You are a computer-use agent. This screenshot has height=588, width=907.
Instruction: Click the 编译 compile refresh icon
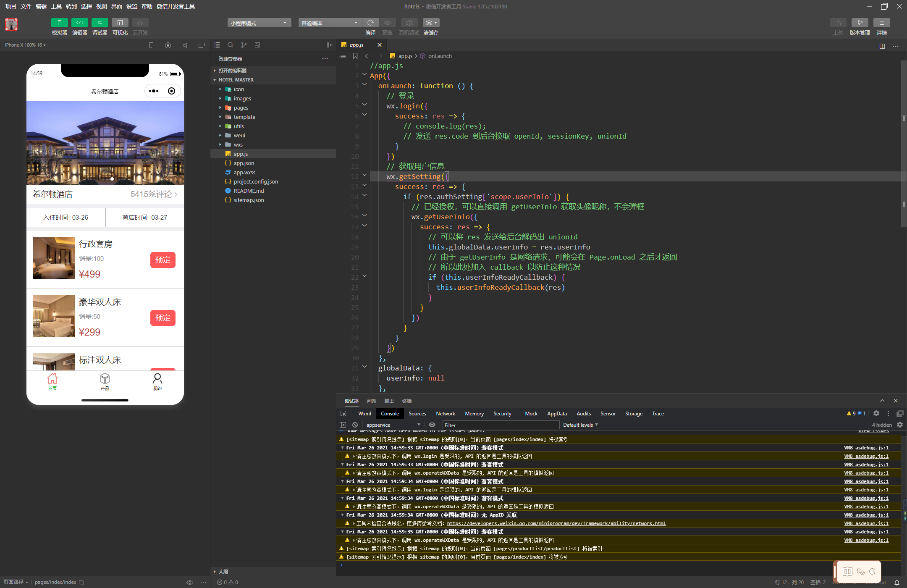(x=370, y=23)
